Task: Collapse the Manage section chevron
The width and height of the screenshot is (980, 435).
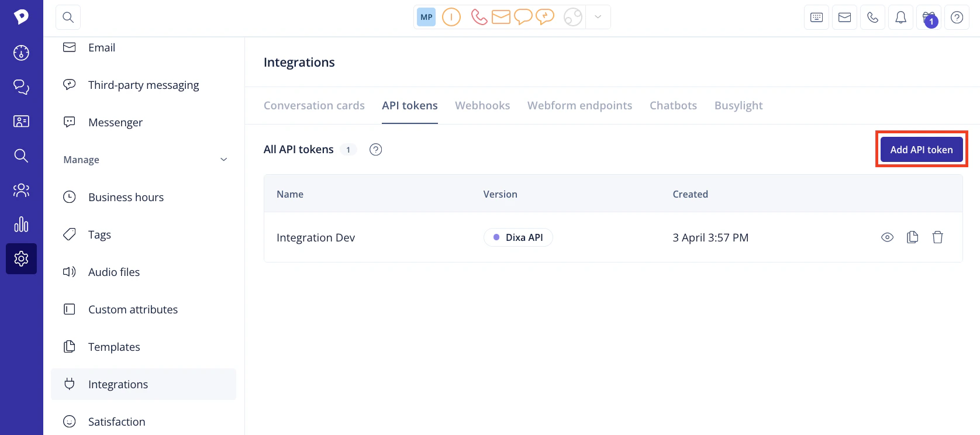Action: [223, 160]
